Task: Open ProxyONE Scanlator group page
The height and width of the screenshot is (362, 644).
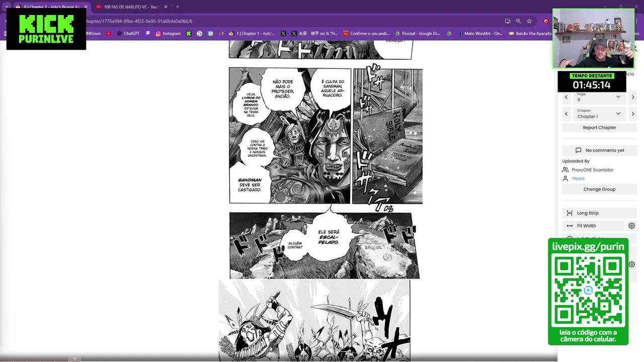Action: tap(592, 170)
